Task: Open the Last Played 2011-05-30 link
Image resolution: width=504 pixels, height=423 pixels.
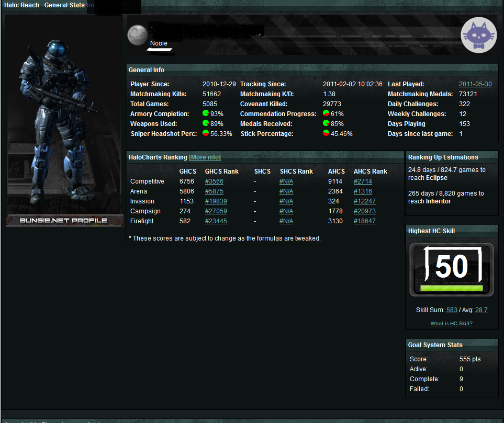Action: tap(475, 84)
